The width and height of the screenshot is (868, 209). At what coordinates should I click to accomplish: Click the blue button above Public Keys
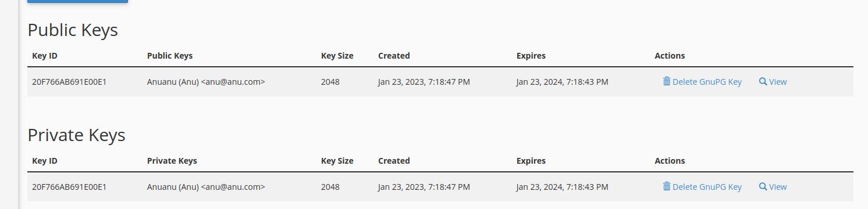(x=77, y=1)
